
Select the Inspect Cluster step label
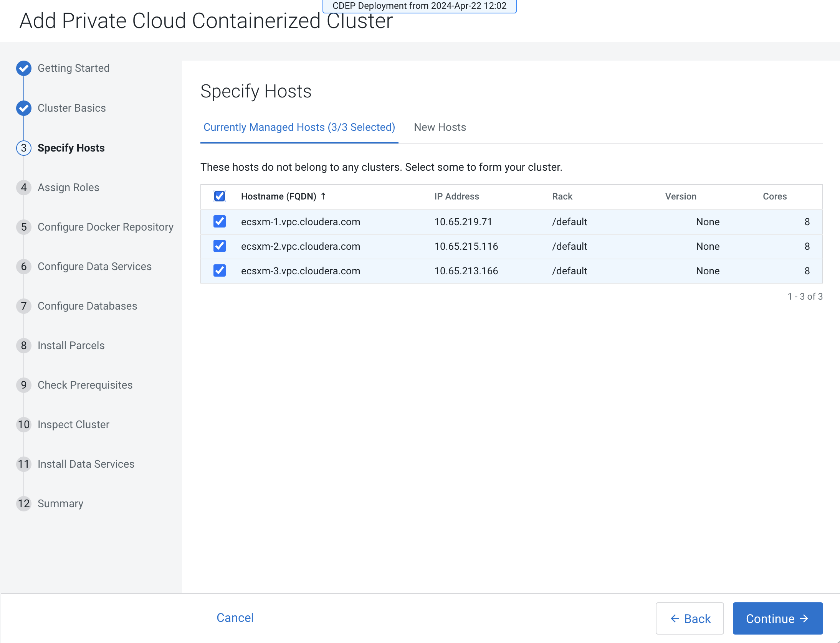[74, 425]
